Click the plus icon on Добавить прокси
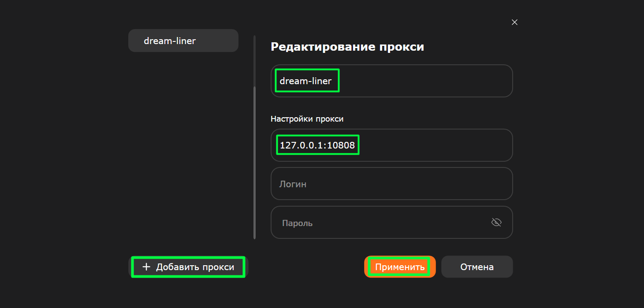This screenshot has height=308, width=644. (x=147, y=267)
